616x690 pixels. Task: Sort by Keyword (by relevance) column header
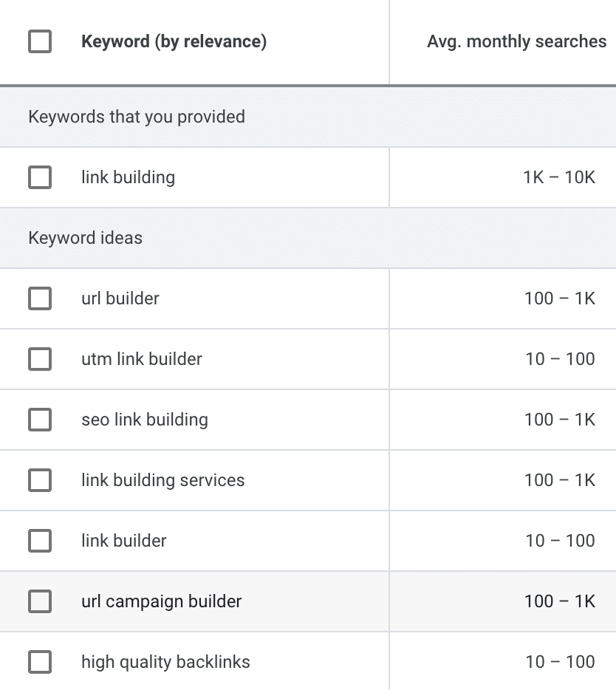click(x=174, y=41)
